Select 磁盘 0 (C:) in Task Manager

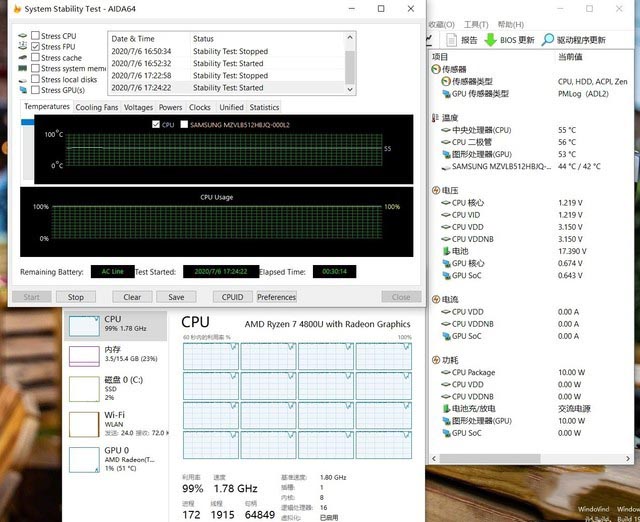(116, 388)
